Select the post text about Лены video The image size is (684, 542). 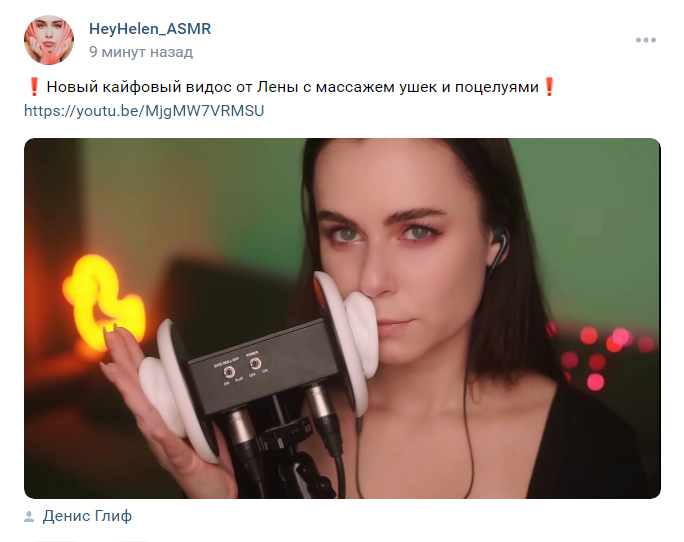(x=293, y=87)
